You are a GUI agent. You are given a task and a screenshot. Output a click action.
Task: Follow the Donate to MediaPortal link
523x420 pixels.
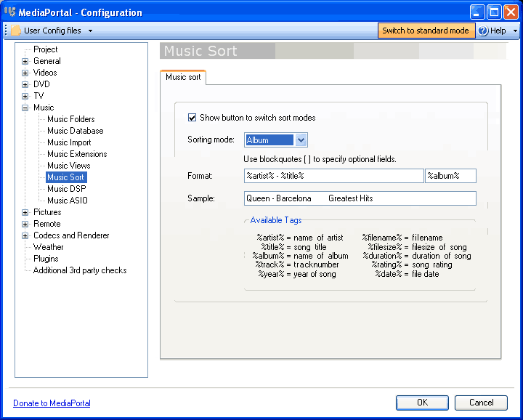pos(52,403)
